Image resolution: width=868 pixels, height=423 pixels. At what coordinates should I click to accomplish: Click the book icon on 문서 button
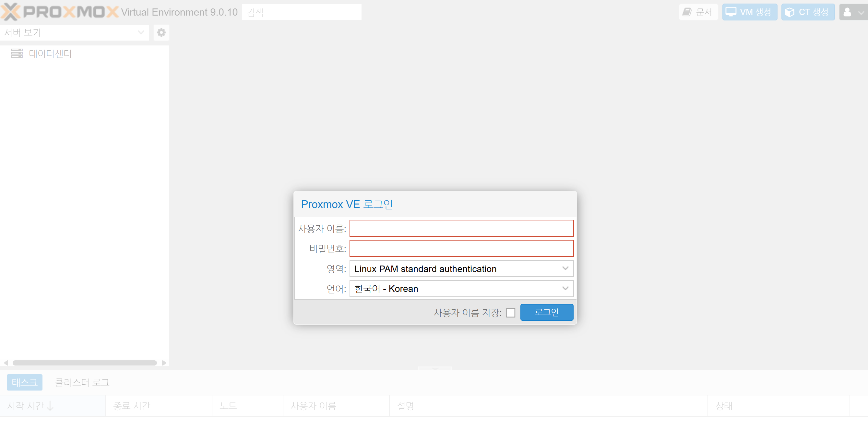pyautogui.click(x=686, y=12)
